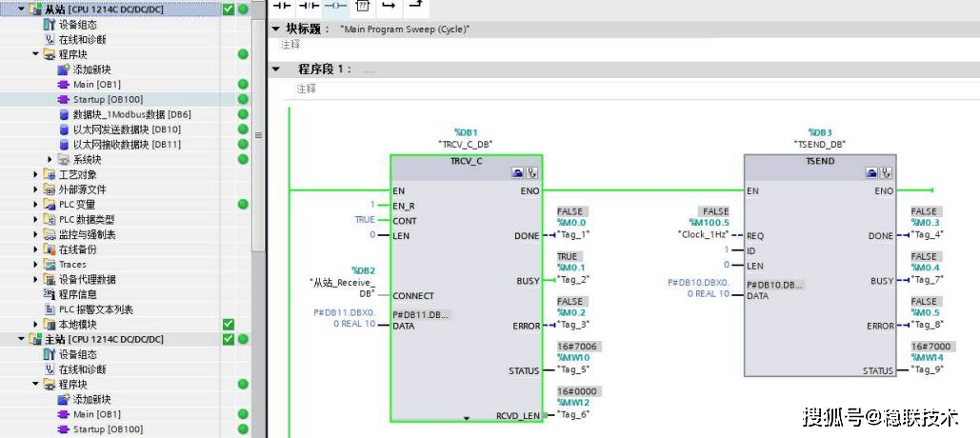Expand 工艺对象 folder

pyautogui.click(x=35, y=174)
